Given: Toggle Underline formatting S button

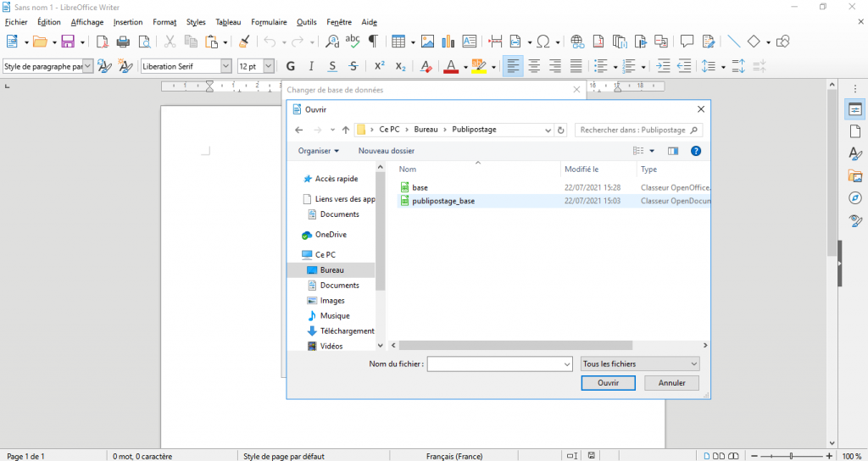Looking at the screenshot, I should point(332,66).
